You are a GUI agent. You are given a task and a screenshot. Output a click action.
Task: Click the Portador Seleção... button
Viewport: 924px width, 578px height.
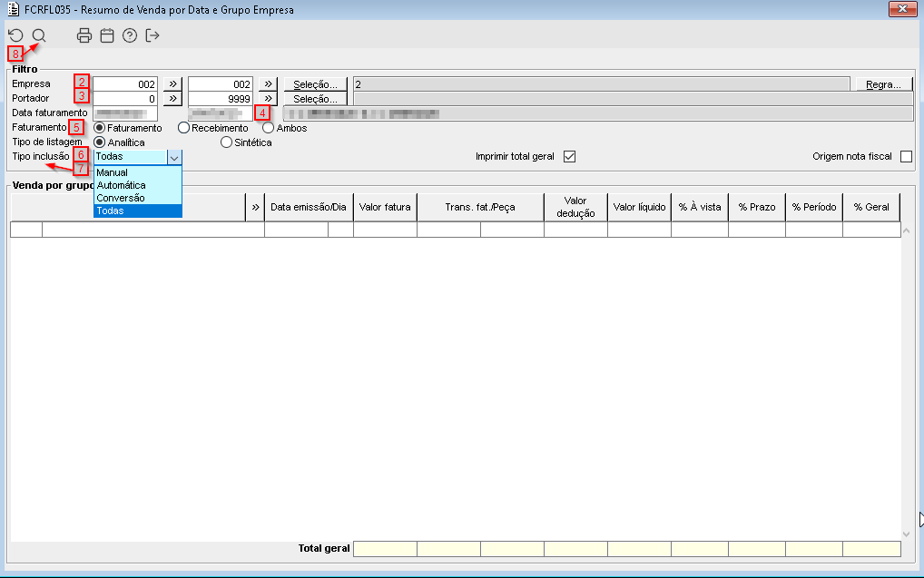315,98
